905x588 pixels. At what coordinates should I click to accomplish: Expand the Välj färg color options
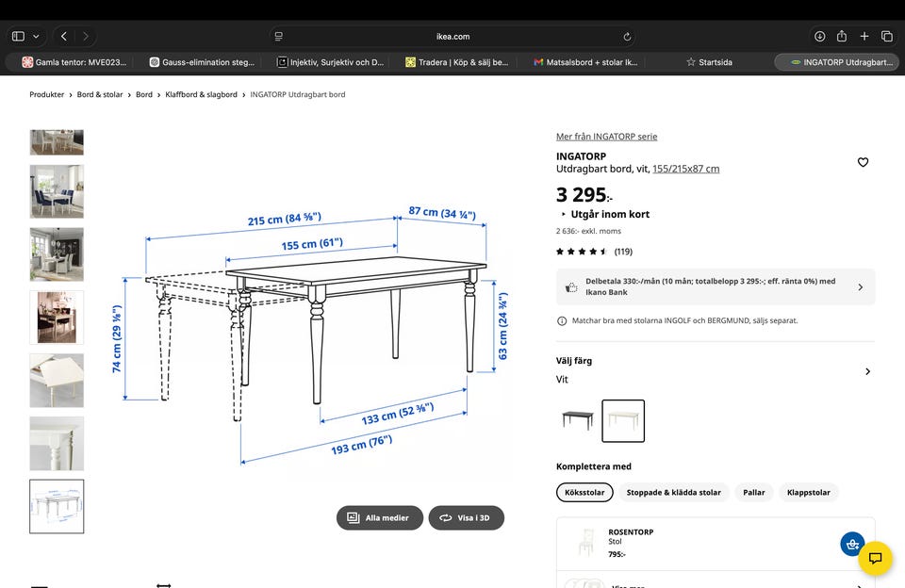867,371
